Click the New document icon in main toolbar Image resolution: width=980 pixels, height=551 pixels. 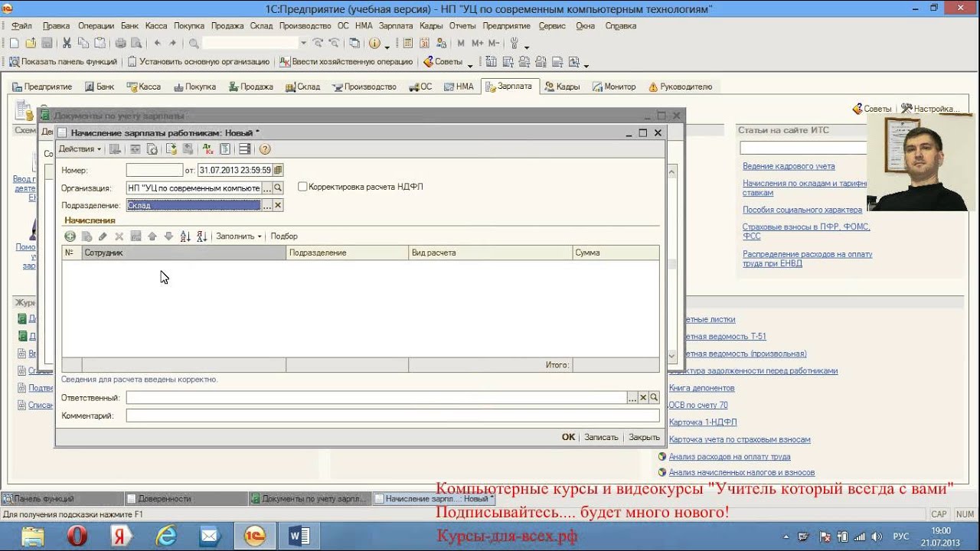[14, 43]
